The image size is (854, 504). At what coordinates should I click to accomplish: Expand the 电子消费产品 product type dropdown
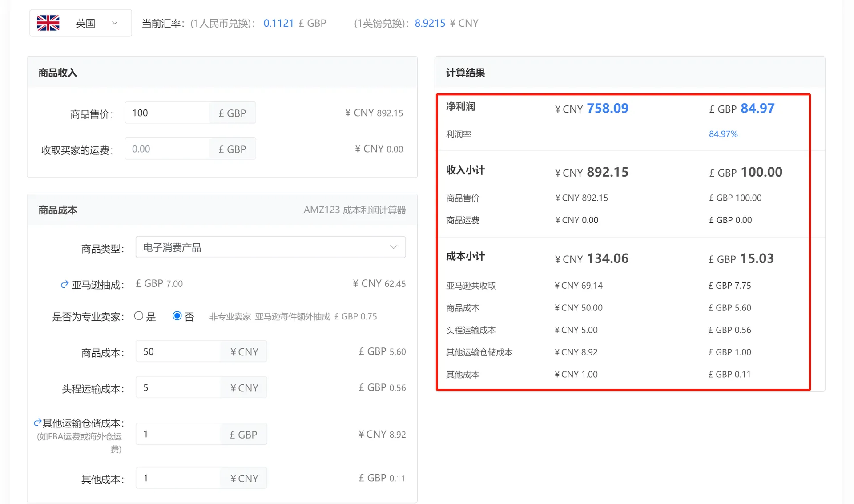(x=270, y=247)
